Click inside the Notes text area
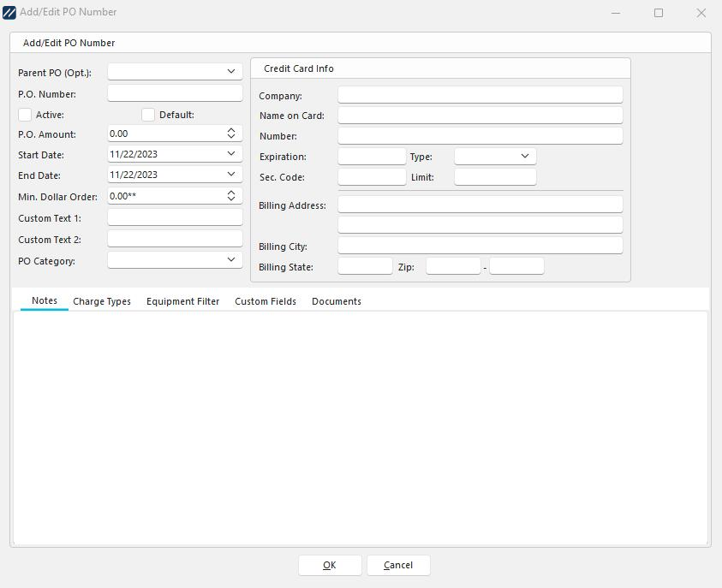722x588 pixels. pos(361,428)
